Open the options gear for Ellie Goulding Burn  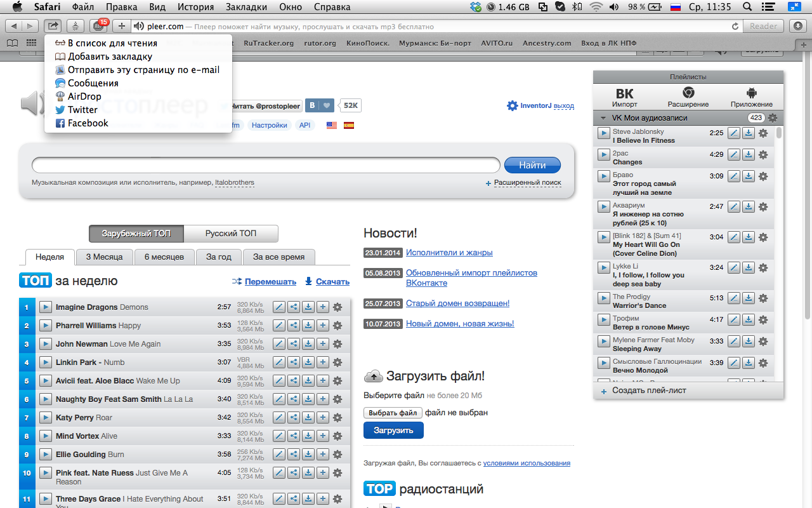click(337, 455)
